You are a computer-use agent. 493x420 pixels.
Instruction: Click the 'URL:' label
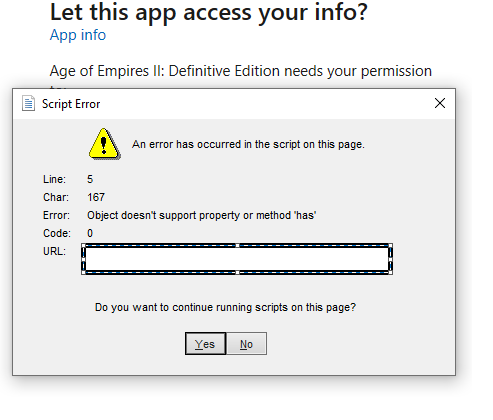pyautogui.click(x=54, y=251)
